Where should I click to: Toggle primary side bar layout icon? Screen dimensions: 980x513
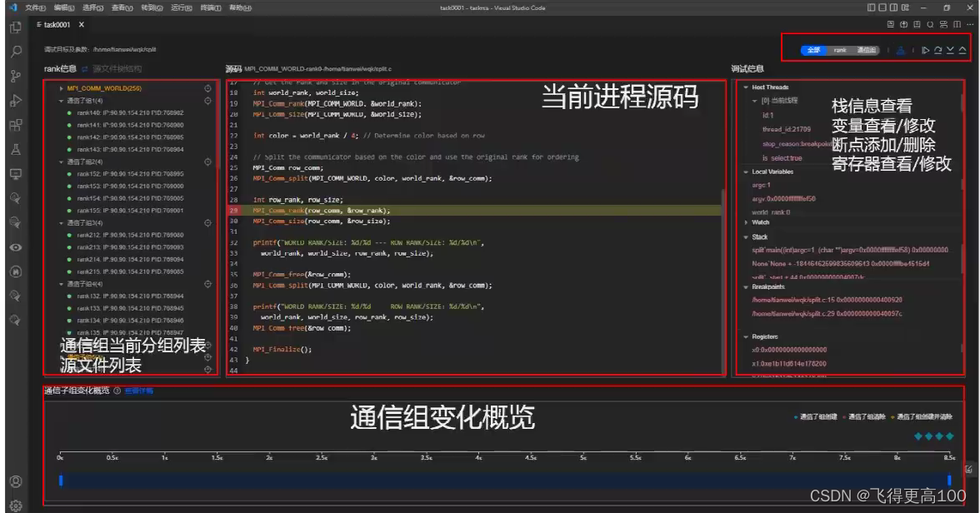pos(872,7)
